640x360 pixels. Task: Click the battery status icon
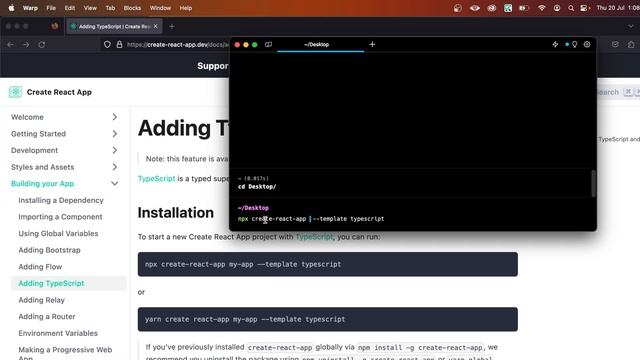pyautogui.click(x=524, y=8)
